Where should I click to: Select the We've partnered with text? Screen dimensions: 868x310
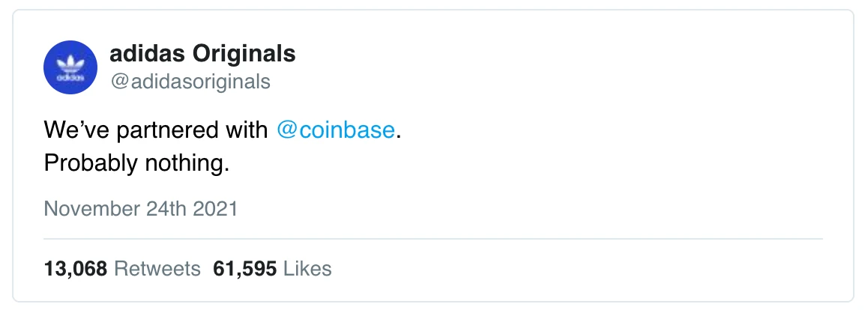point(156,130)
